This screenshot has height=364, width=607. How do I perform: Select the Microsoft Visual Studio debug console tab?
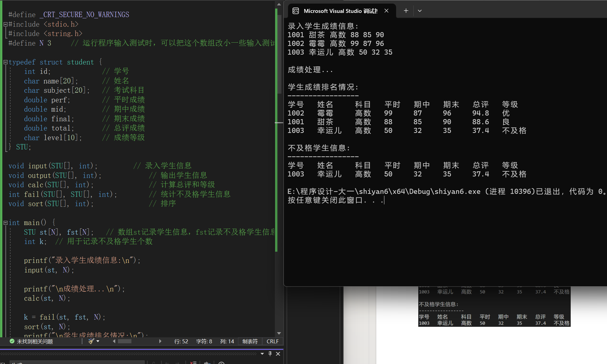(340, 11)
